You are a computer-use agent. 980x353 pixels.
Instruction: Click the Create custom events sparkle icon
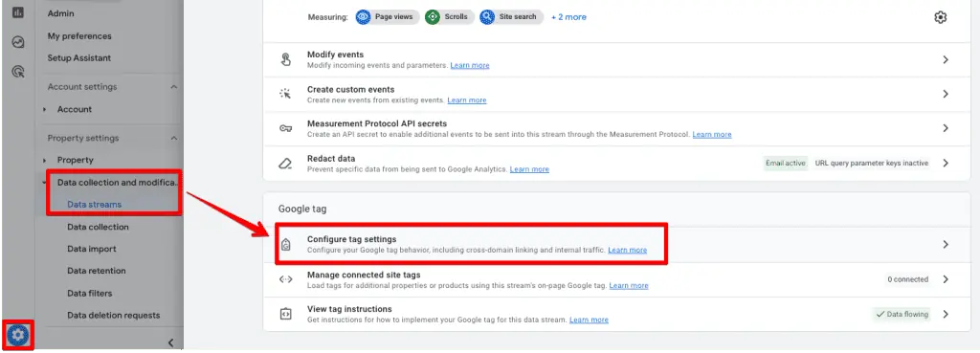[x=285, y=94]
